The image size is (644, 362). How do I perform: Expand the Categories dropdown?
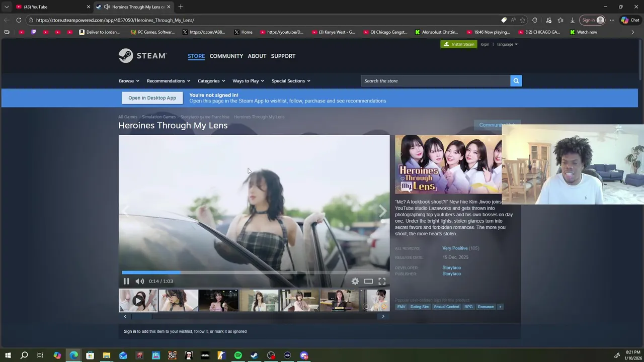point(211,81)
